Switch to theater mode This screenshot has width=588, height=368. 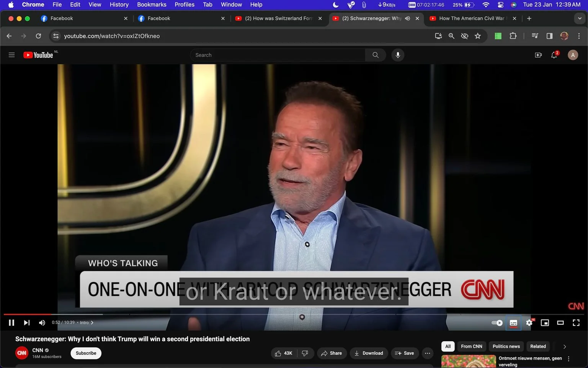click(x=560, y=323)
